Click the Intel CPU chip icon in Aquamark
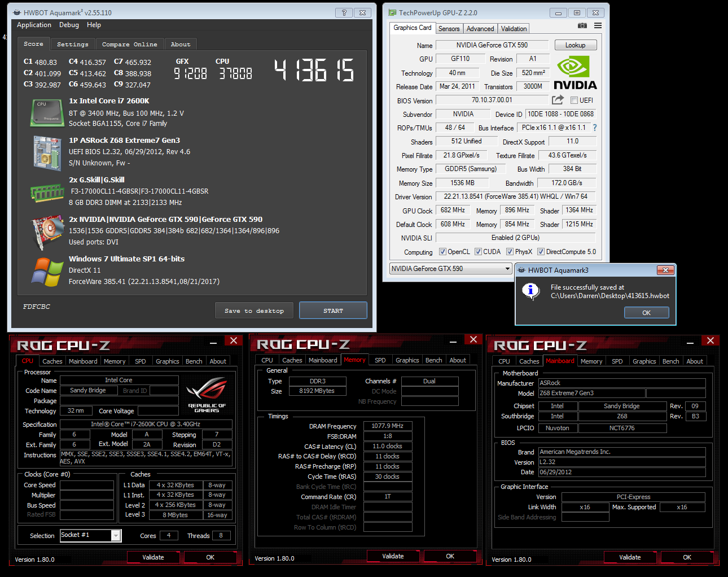This screenshot has width=728, height=577. point(47,112)
